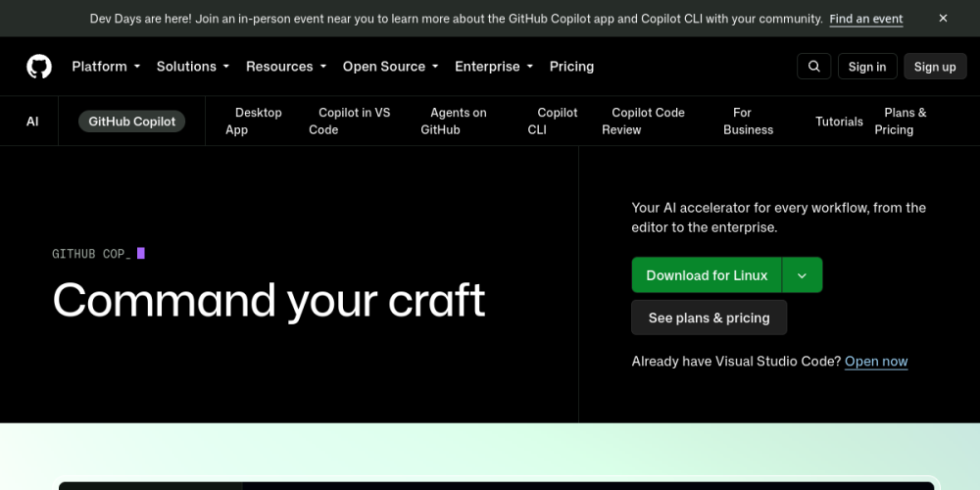
Task: Go to Copilot in VS Code
Action: pos(350,122)
